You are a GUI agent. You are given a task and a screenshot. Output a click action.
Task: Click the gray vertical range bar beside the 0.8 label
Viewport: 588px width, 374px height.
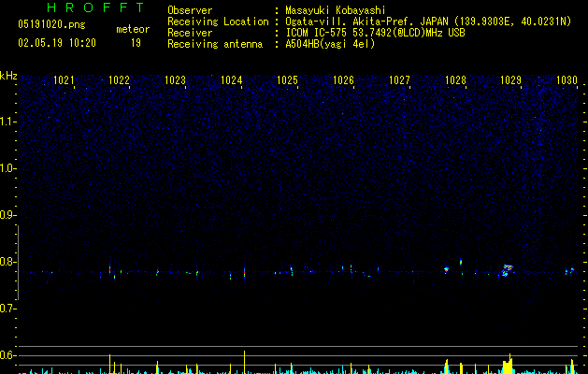[x=18, y=263]
